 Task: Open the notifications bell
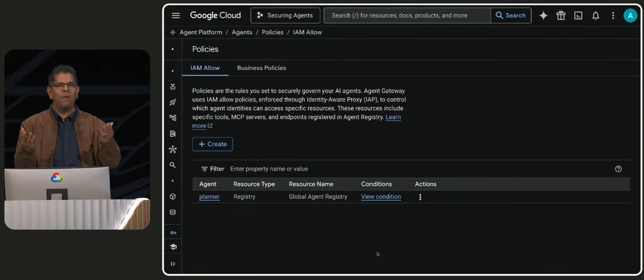(596, 16)
